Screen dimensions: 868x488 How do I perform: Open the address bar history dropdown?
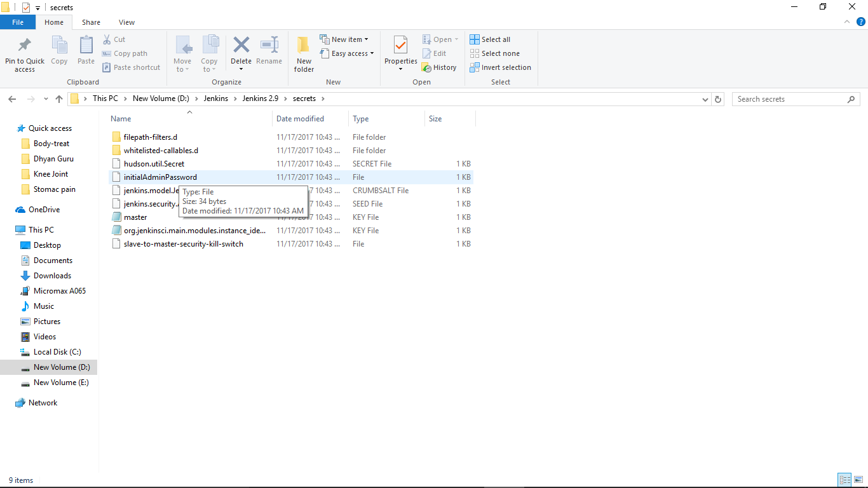(705, 98)
